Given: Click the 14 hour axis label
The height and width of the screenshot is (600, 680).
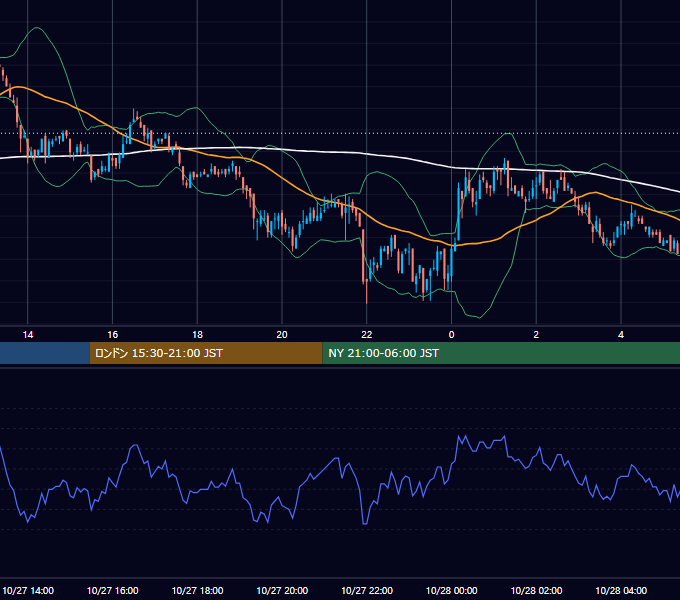Looking at the screenshot, I should click(x=28, y=335).
